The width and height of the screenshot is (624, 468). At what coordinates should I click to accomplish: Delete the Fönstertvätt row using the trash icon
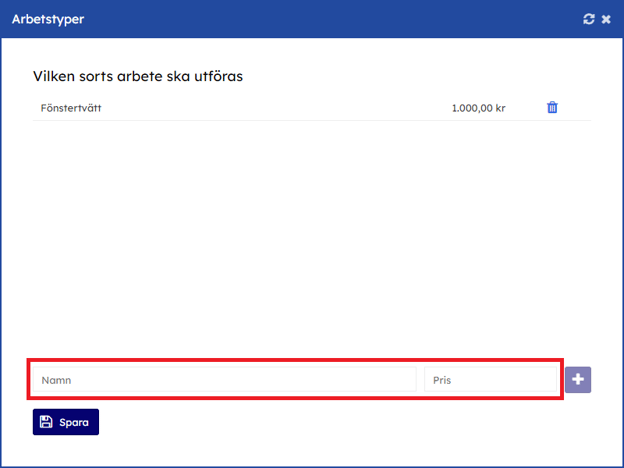[552, 108]
